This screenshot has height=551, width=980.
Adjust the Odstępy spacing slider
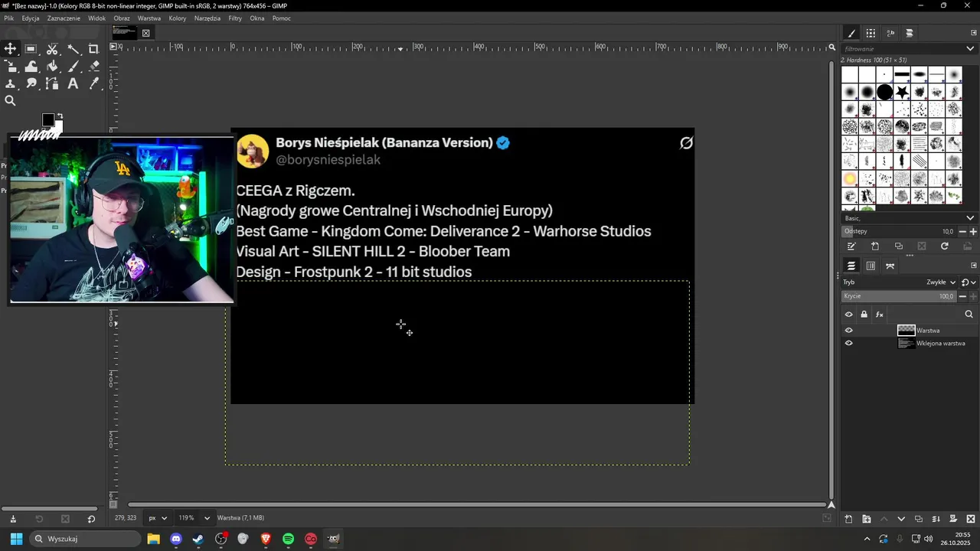coord(898,231)
